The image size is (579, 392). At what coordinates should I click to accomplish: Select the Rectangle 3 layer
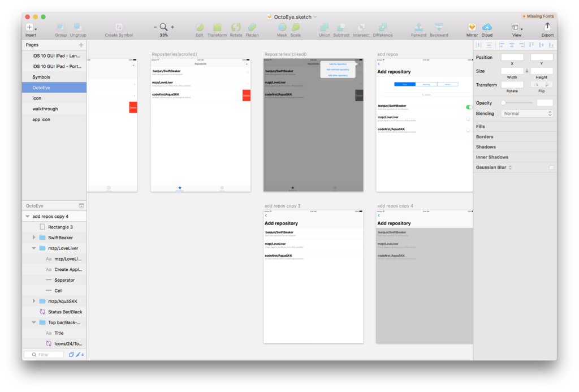click(54, 227)
